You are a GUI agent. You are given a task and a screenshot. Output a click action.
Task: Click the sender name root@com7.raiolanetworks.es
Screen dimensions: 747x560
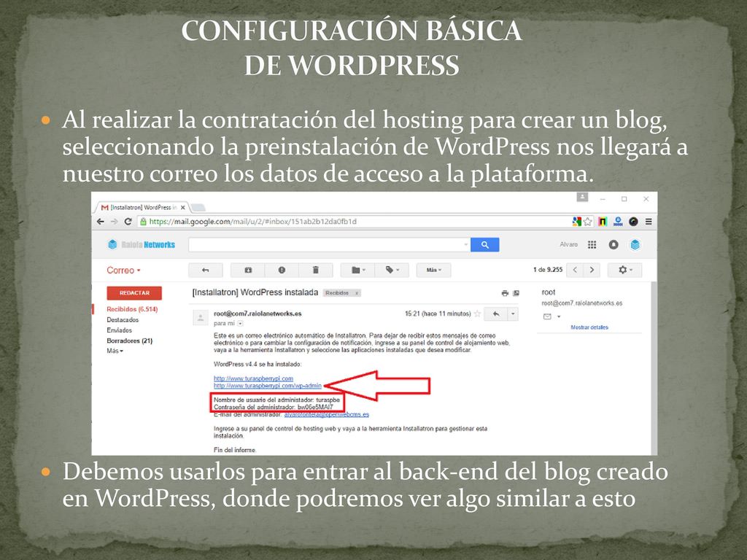tap(258, 314)
